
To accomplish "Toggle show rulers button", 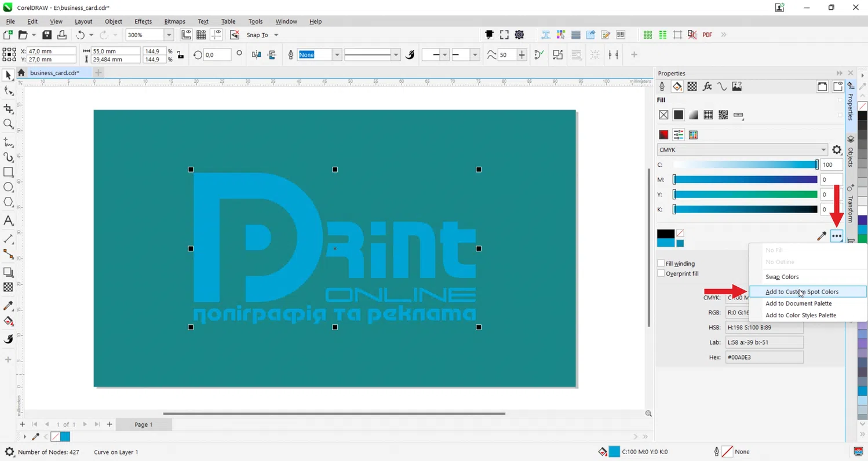I will point(186,35).
